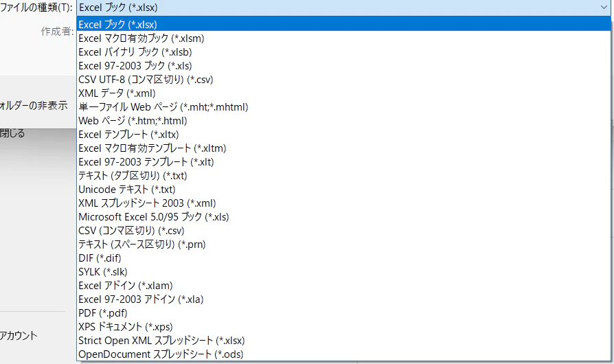Select Excel 97-2003 ブック (*.xls)
614x364 pixels.
[x=343, y=66]
